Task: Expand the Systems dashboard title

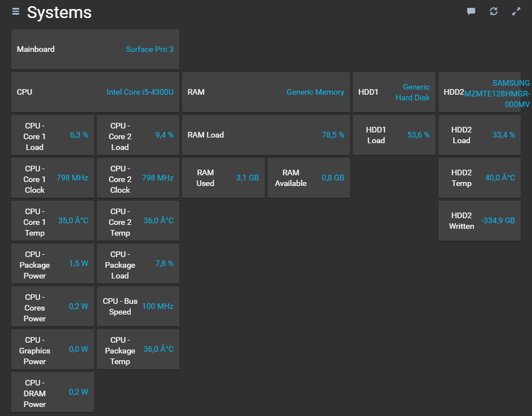Action: coord(59,12)
